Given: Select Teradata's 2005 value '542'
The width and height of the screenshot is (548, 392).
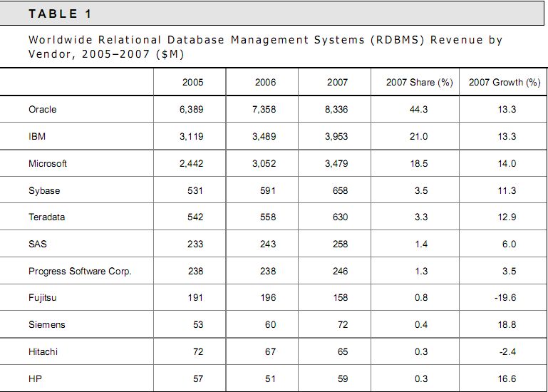Looking at the screenshot, I should point(195,217).
